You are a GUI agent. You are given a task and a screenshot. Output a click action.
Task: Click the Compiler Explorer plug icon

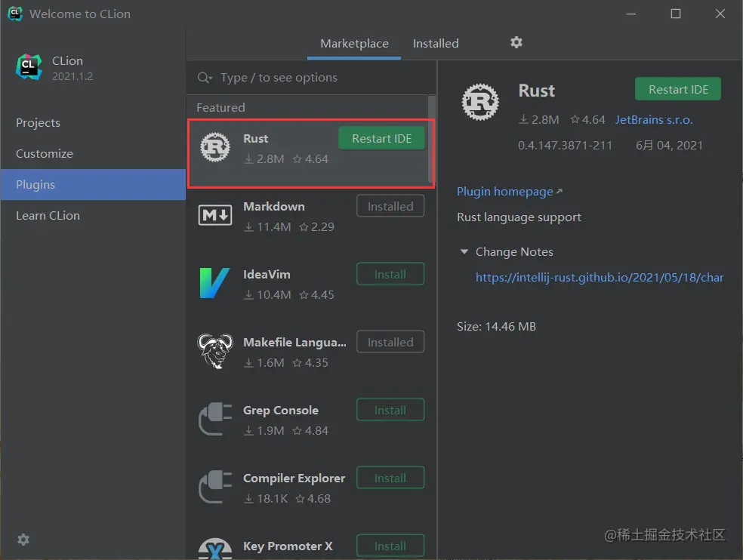pyautogui.click(x=214, y=487)
